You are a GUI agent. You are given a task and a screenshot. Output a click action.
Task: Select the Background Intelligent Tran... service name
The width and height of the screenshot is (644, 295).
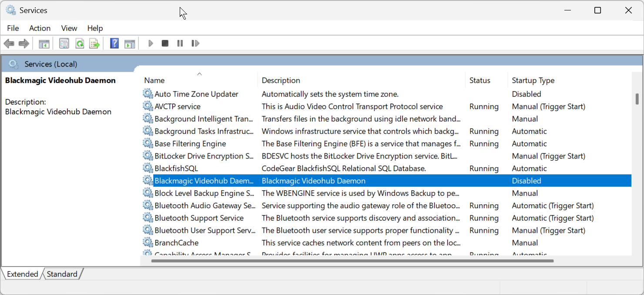coord(204,119)
